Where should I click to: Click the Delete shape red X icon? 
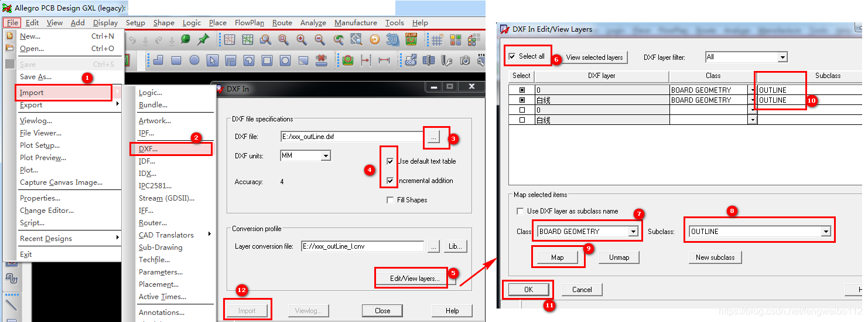click(321, 60)
